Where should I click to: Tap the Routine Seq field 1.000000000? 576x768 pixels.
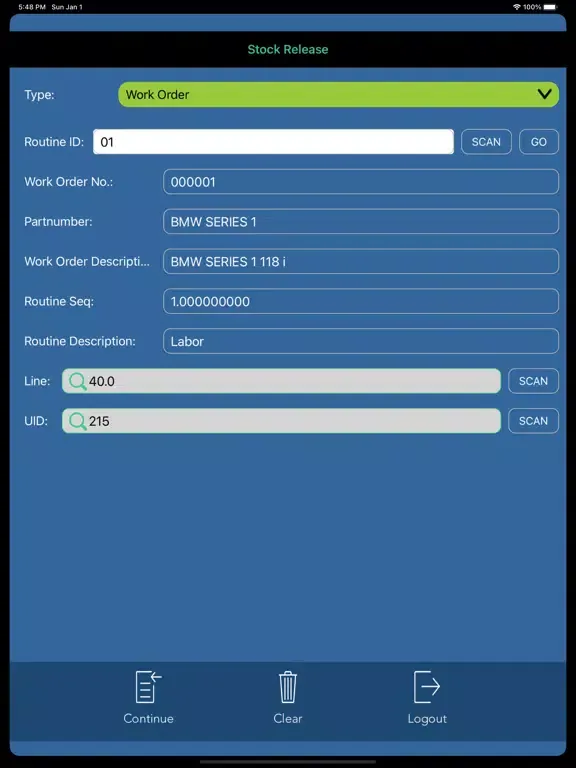361,301
